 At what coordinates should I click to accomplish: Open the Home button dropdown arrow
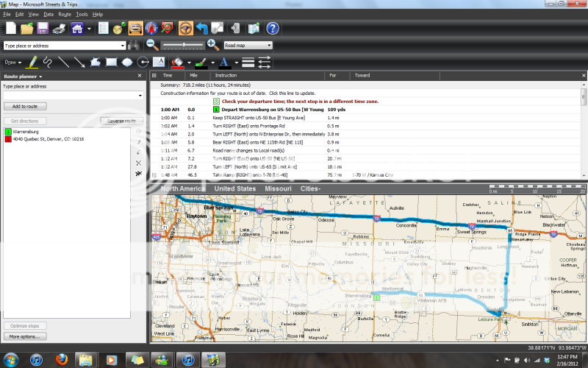point(89,29)
